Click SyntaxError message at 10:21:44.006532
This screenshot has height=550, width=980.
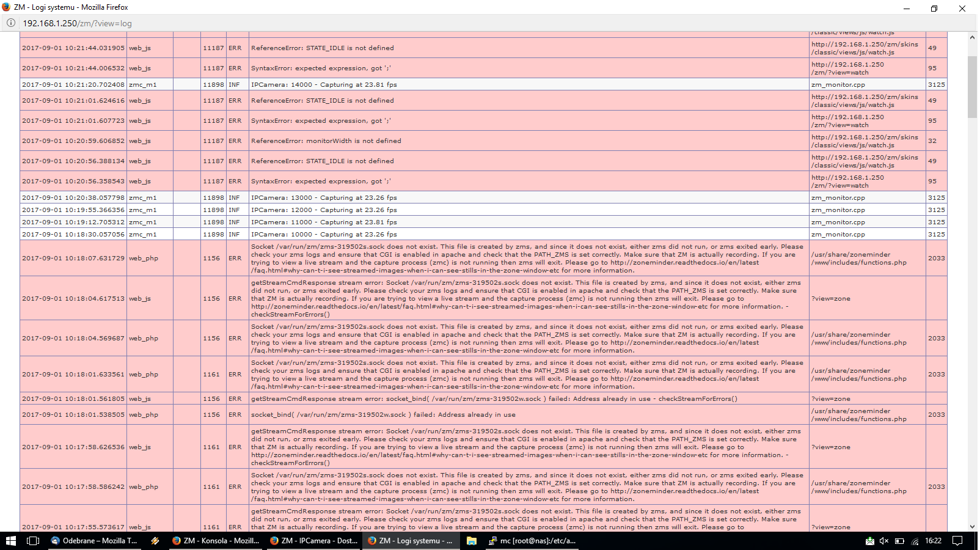[x=321, y=68]
